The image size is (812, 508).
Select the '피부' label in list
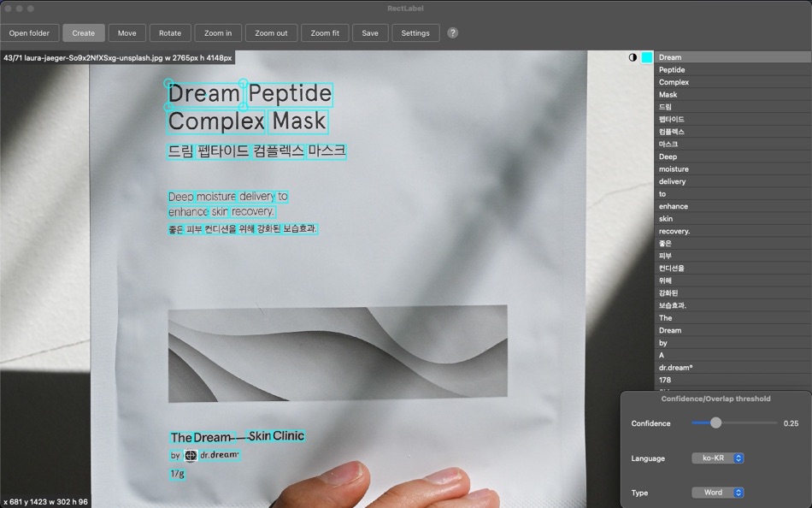point(733,256)
